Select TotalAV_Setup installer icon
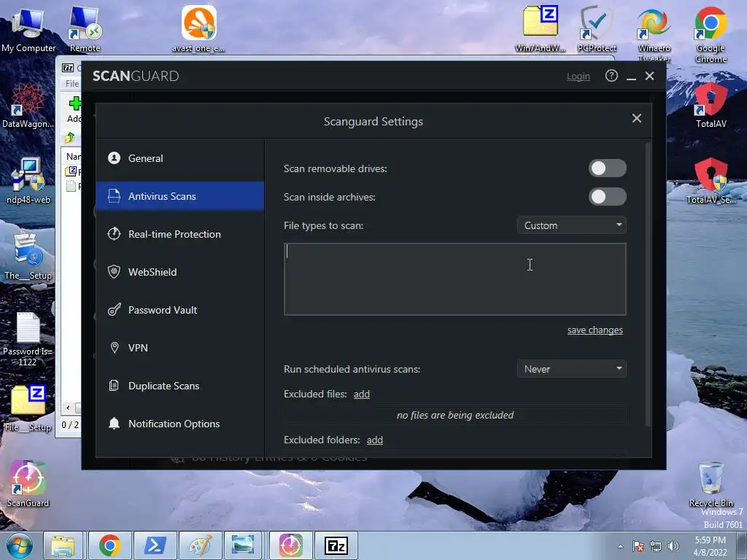This screenshot has height=560, width=747. (x=711, y=181)
